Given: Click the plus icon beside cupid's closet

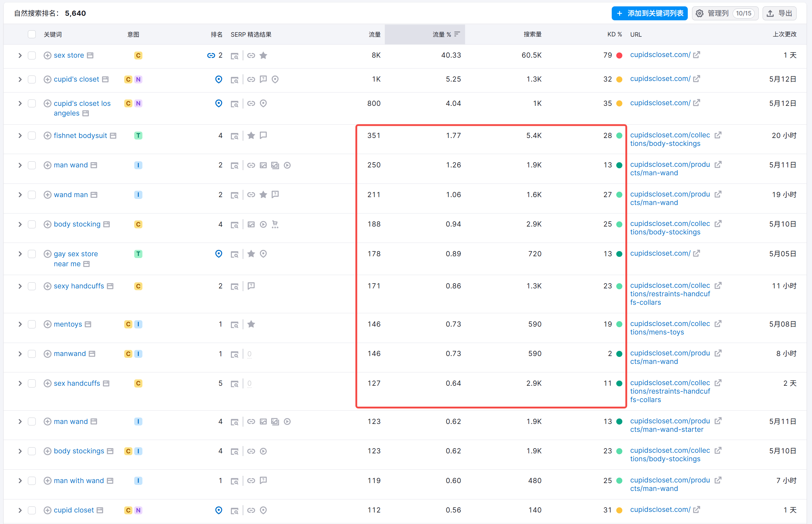Looking at the screenshot, I should (48, 79).
